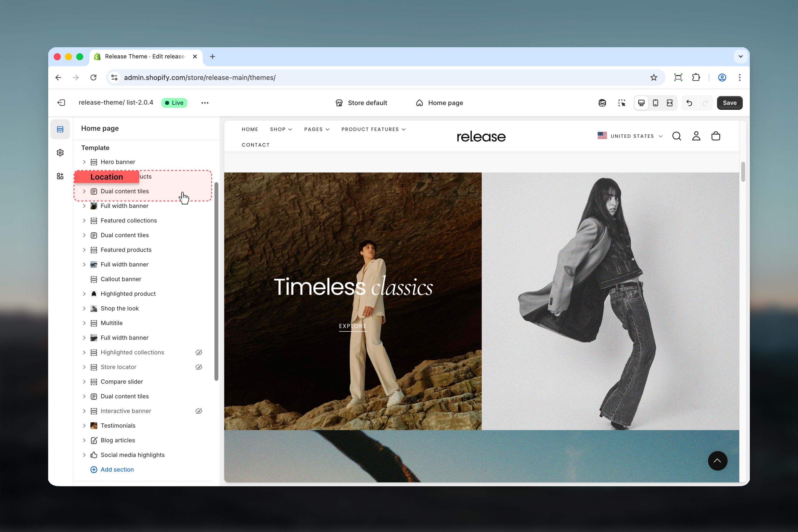Click the browser address bar
This screenshot has width=798, height=532.
point(386,77)
